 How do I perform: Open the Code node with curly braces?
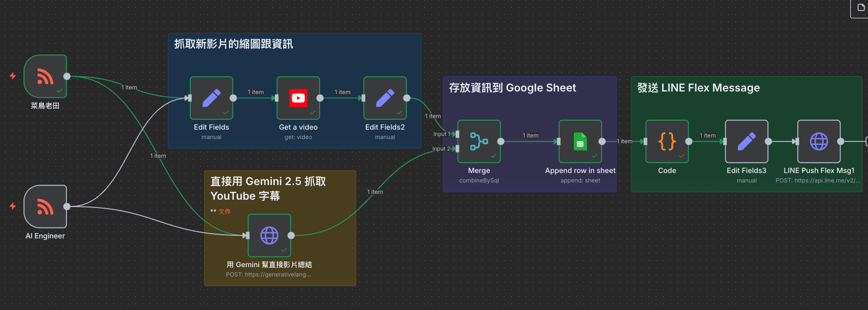667,142
